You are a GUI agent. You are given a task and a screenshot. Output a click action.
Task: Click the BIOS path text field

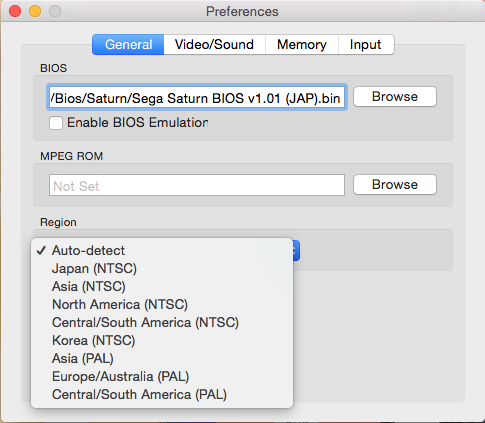[197, 97]
